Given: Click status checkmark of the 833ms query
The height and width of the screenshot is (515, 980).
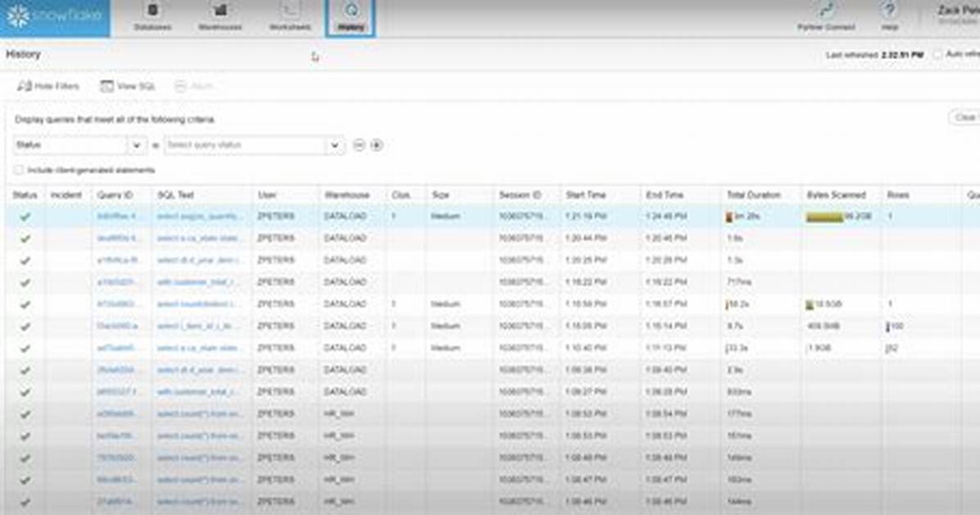Looking at the screenshot, I should 25,392.
